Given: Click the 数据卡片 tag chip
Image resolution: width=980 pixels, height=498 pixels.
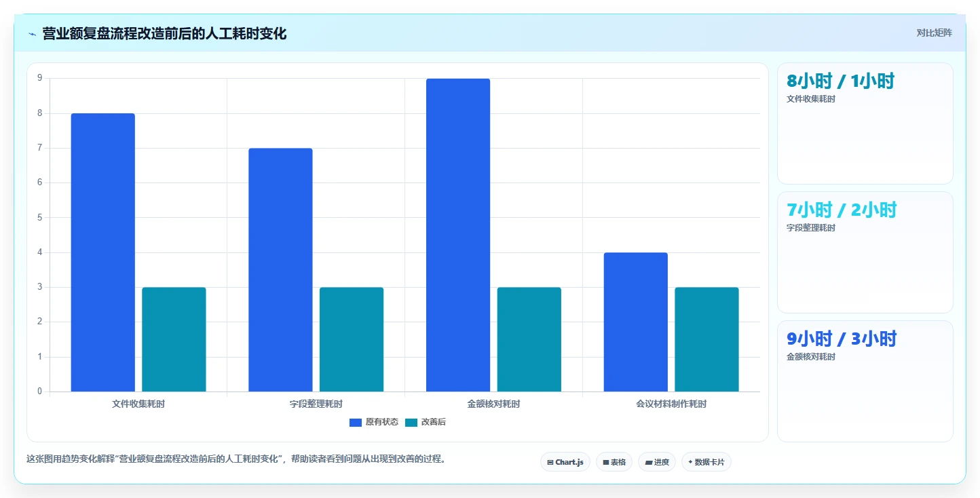Looking at the screenshot, I should [706, 462].
